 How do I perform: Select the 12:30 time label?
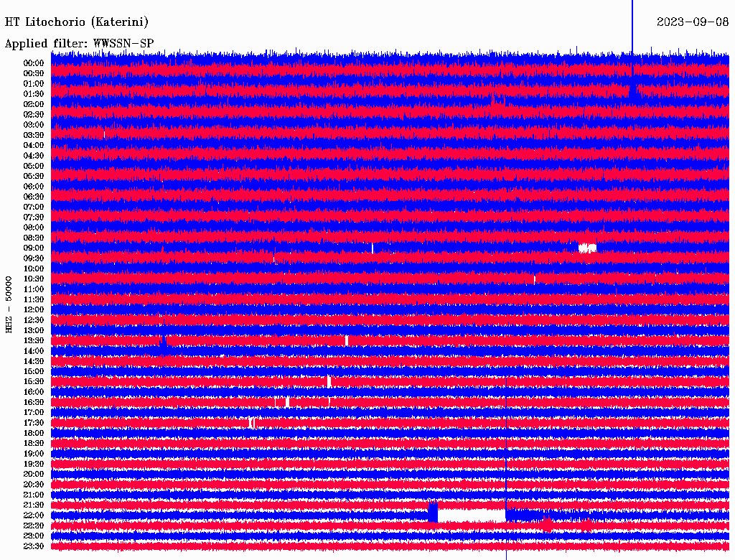coord(34,321)
